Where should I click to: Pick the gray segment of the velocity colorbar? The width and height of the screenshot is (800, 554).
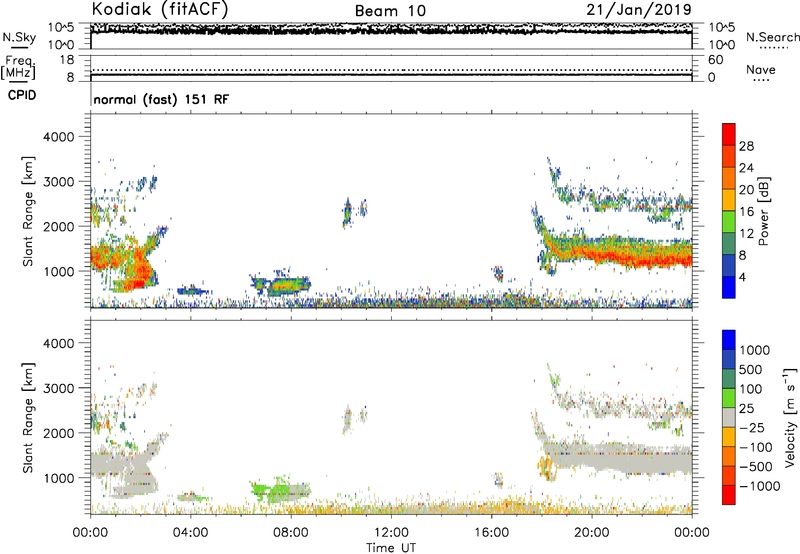pyautogui.click(x=729, y=418)
